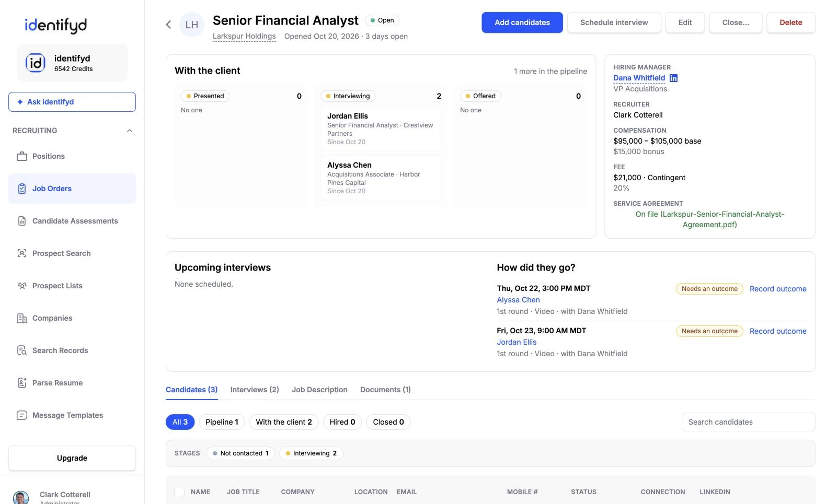This screenshot has height=504, width=826.
Task: Select the All 3 filter pill
Action: coord(180,422)
